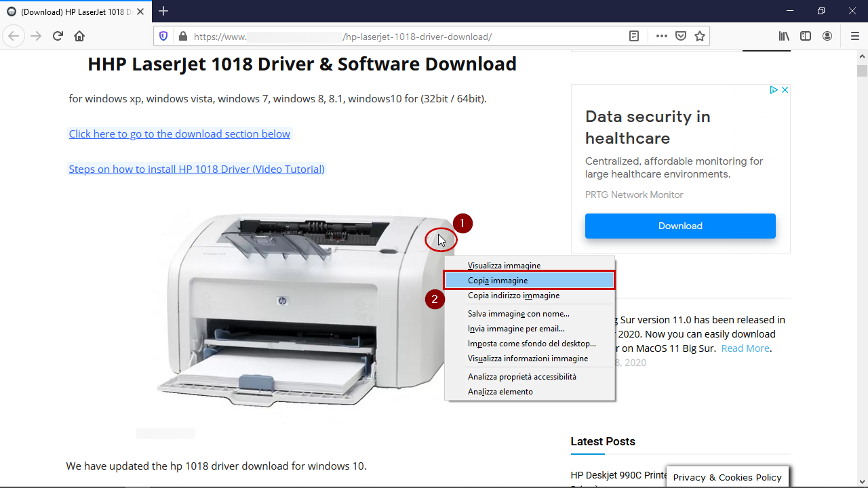Choose Analizza elemento menu entry
Image resolution: width=868 pixels, height=488 pixels.
530,392
